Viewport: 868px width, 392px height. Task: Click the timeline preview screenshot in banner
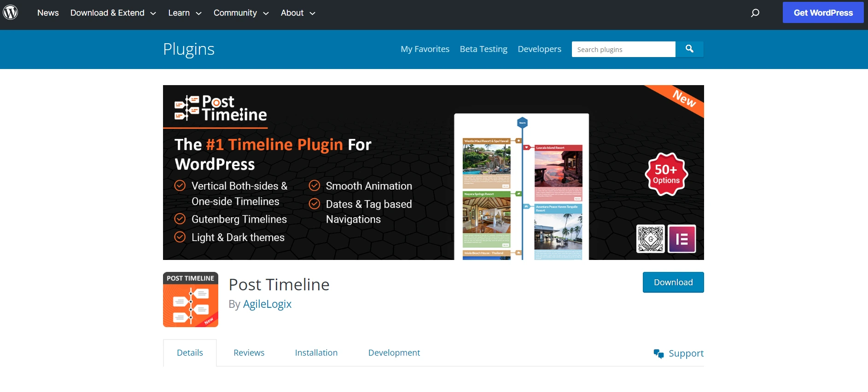tap(522, 187)
